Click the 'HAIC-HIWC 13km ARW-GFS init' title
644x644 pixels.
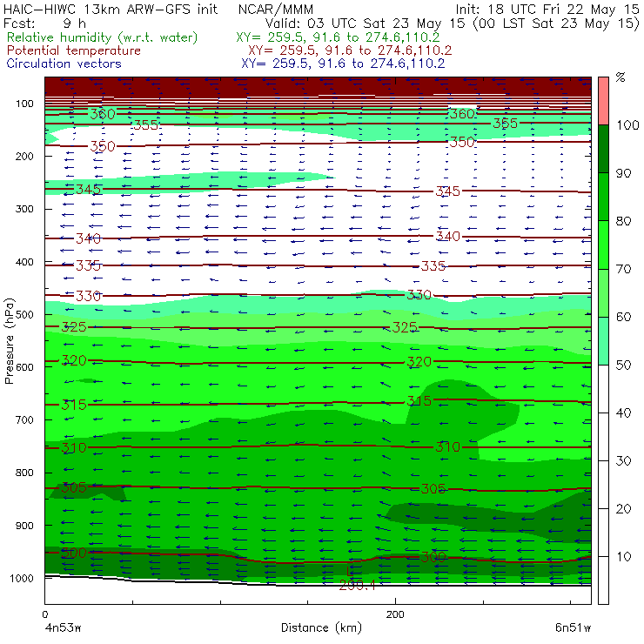pyautogui.click(x=111, y=9)
